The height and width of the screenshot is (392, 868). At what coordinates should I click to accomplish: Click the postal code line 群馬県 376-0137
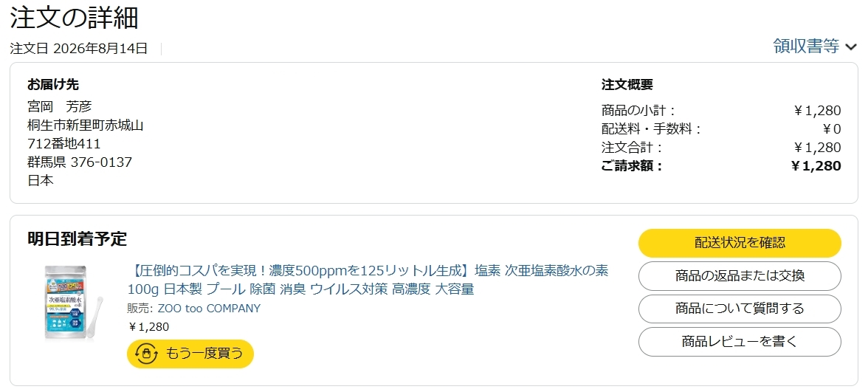[x=80, y=162]
